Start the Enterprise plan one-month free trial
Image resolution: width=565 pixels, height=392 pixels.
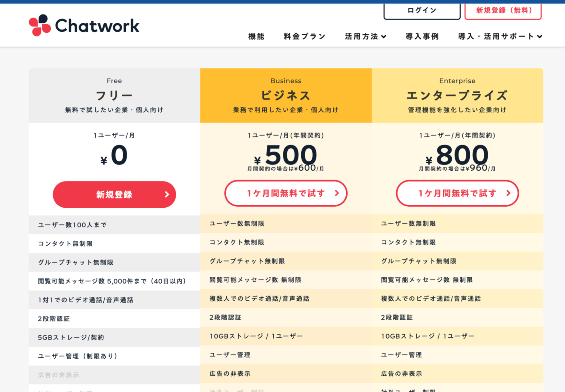[457, 193]
